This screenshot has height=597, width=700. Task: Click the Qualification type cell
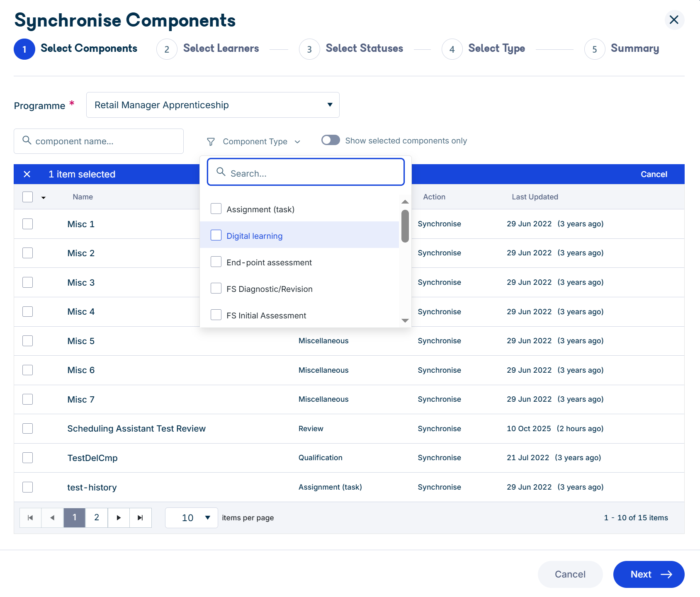321,458
